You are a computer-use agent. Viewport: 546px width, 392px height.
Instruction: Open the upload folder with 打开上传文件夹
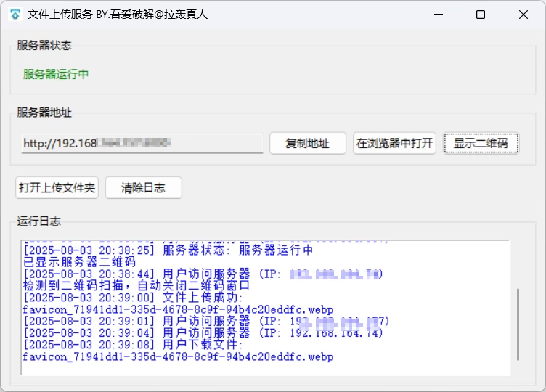(x=57, y=187)
